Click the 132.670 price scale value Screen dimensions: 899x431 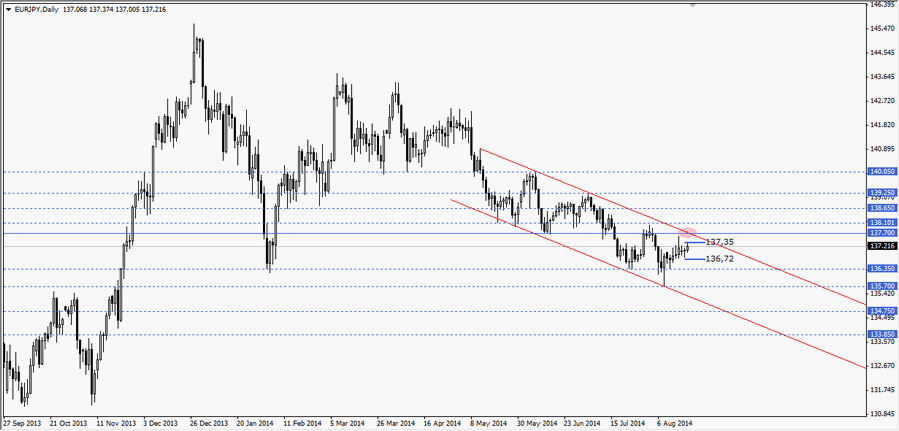[883, 365]
